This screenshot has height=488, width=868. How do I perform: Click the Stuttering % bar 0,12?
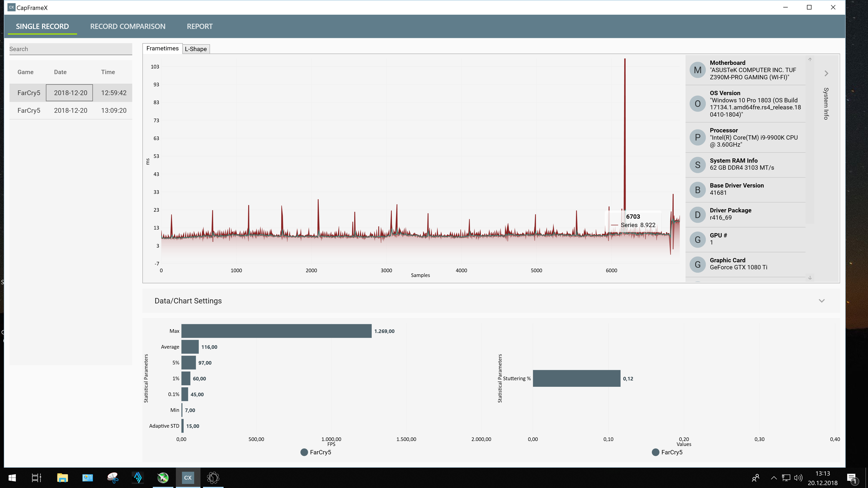click(x=577, y=379)
